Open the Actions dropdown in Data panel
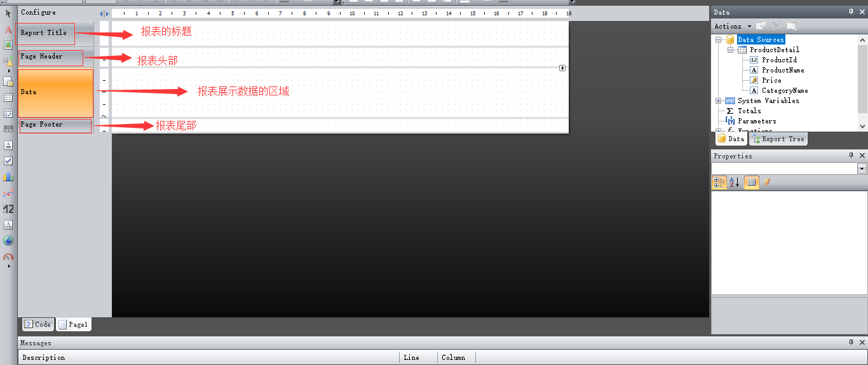 [733, 26]
